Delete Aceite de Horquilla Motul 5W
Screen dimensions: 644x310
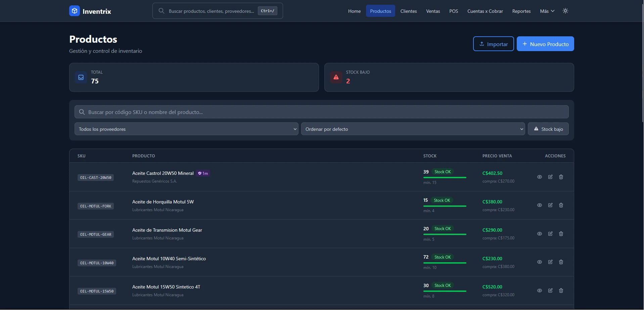pyautogui.click(x=561, y=205)
